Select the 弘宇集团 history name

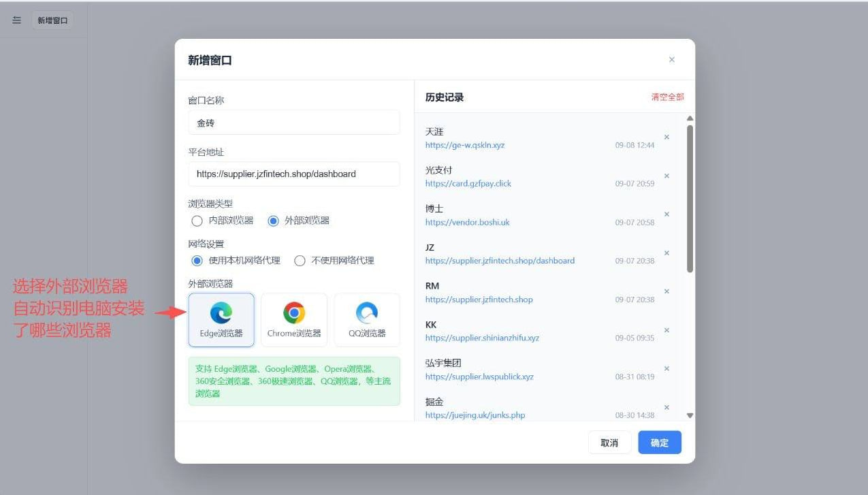click(443, 363)
